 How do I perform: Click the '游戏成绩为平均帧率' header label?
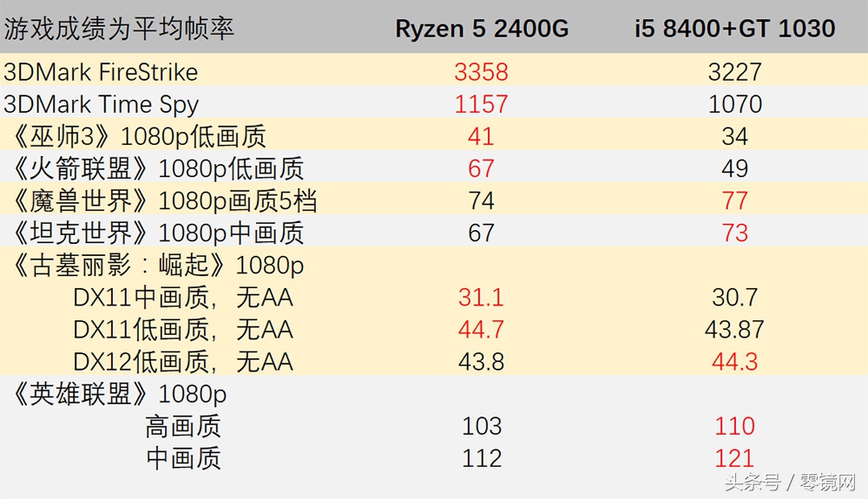(x=119, y=29)
